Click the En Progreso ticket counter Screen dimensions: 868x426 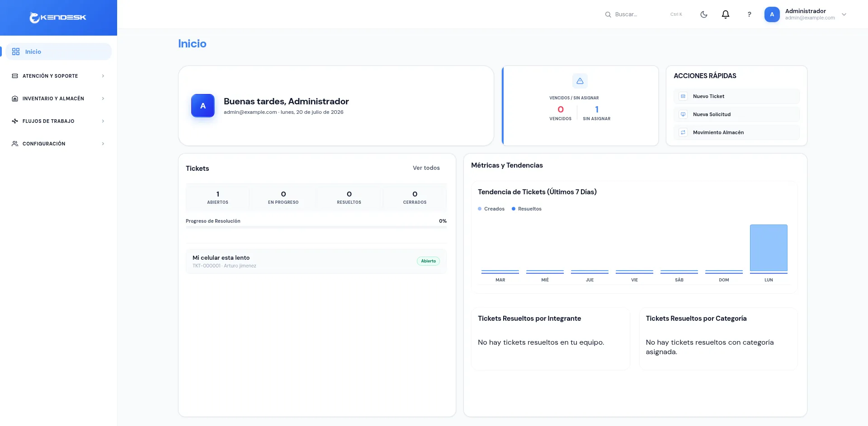click(x=283, y=197)
